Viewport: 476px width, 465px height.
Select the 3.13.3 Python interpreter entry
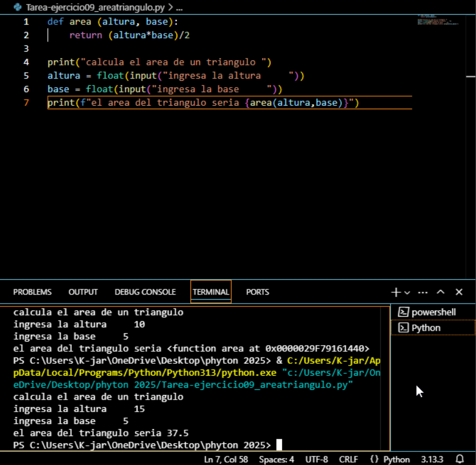(432, 459)
